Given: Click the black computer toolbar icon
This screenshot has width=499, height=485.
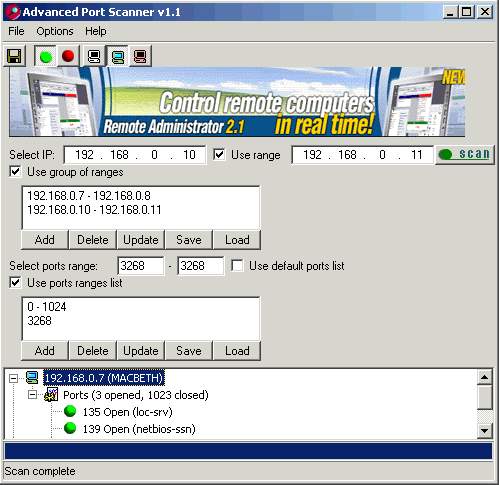Looking at the screenshot, I should point(94,56).
